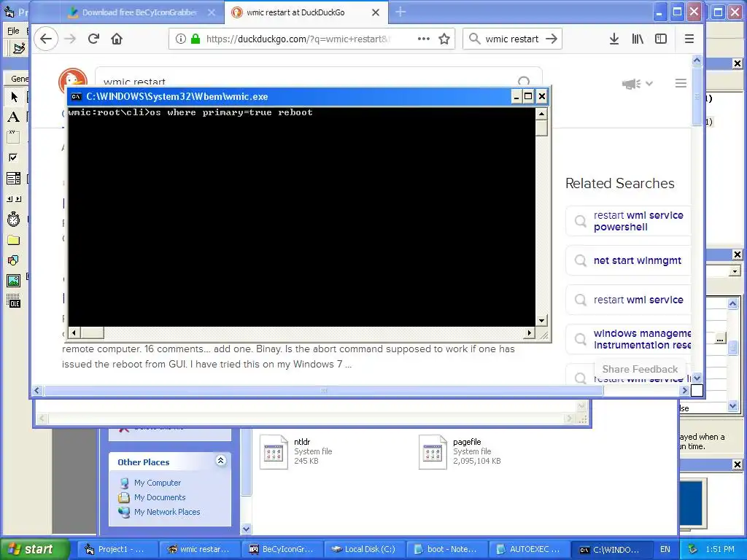747x560 pixels.
Task: Select the Image control in VB toolbox
Action: (14, 281)
